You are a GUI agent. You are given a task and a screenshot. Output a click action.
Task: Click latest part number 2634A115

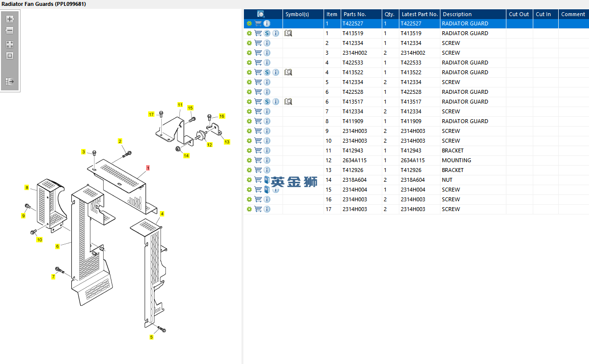click(x=413, y=160)
